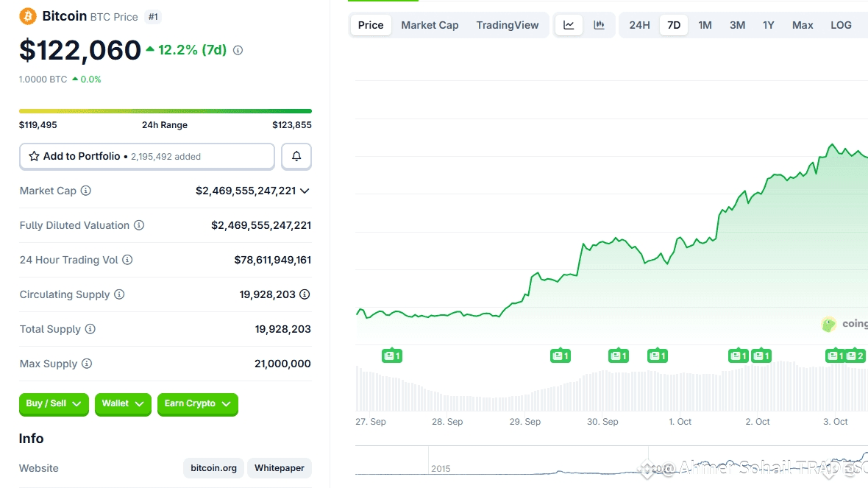This screenshot has height=488, width=868.
Task: Open 24 Hour Trading Vol info icon
Action: pos(127,260)
